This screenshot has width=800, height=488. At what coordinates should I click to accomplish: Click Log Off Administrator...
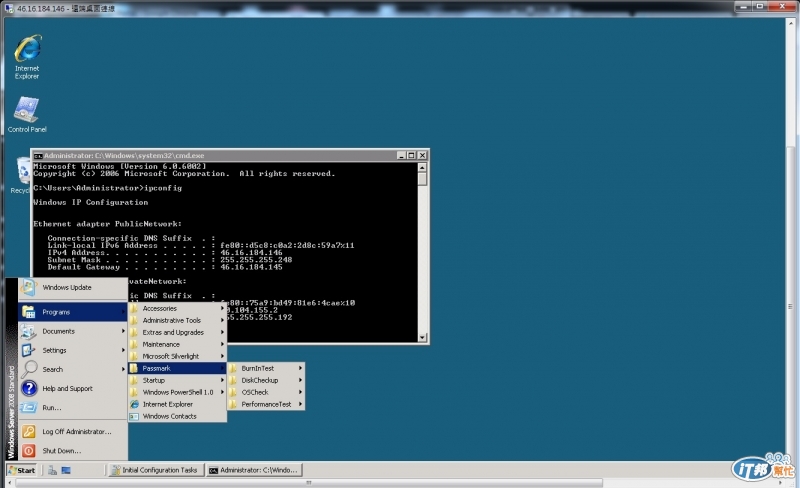coord(73,431)
